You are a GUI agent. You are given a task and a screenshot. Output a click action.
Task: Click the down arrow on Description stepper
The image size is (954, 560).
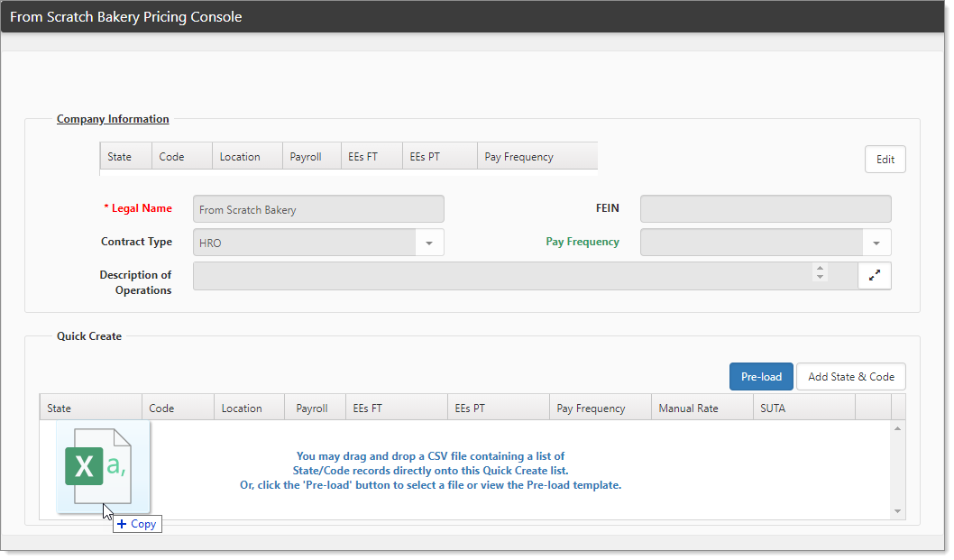pyautogui.click(x=819, y=278)
